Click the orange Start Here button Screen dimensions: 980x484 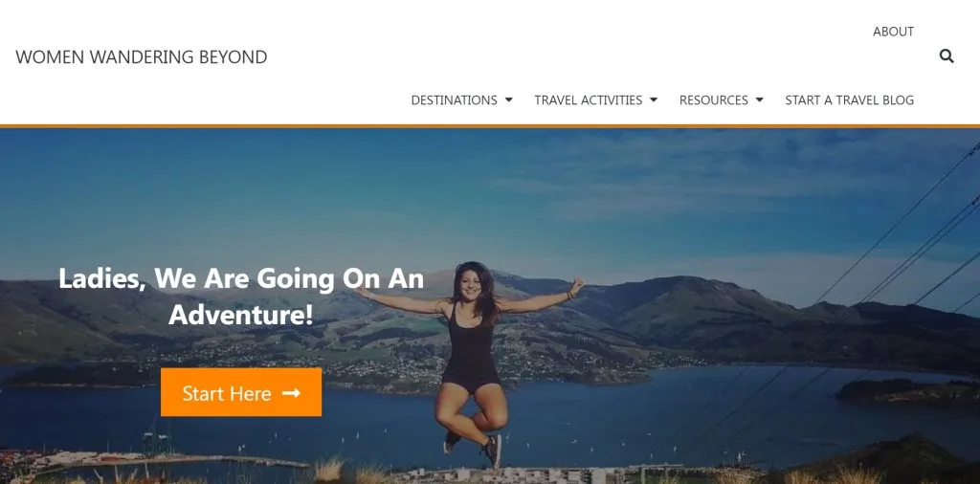[x=241, y=392]
